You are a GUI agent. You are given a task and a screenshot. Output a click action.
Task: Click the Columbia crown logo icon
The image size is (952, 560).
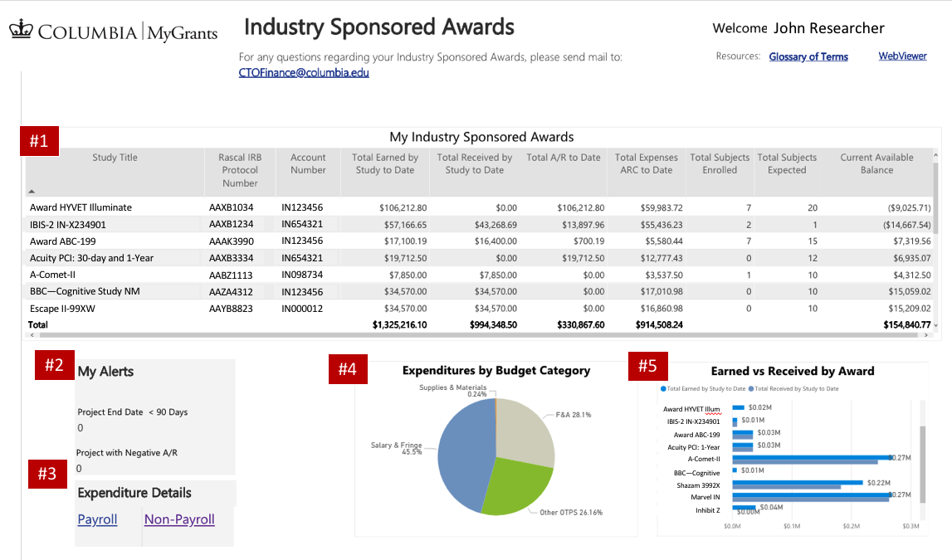[x=21, y=30]
